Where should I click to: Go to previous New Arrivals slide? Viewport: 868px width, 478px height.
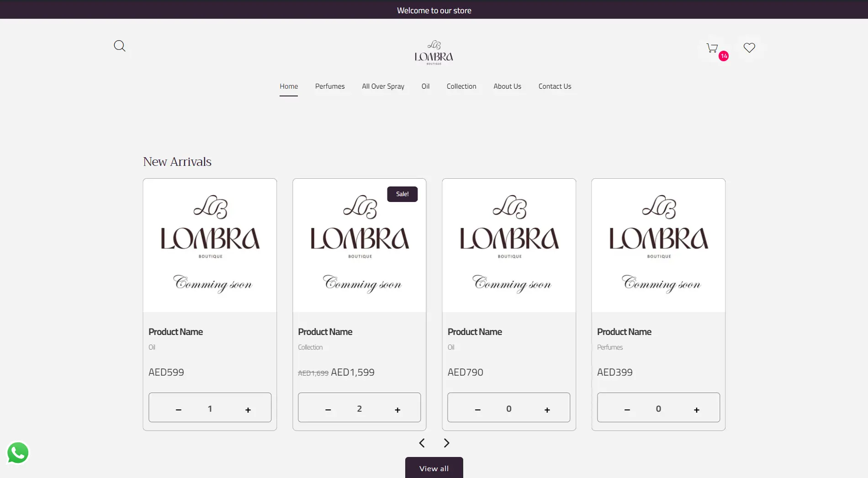click(x=422, y=443)
